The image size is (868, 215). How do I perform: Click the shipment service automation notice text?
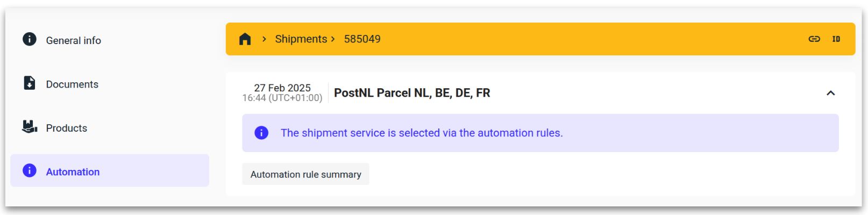422,133
